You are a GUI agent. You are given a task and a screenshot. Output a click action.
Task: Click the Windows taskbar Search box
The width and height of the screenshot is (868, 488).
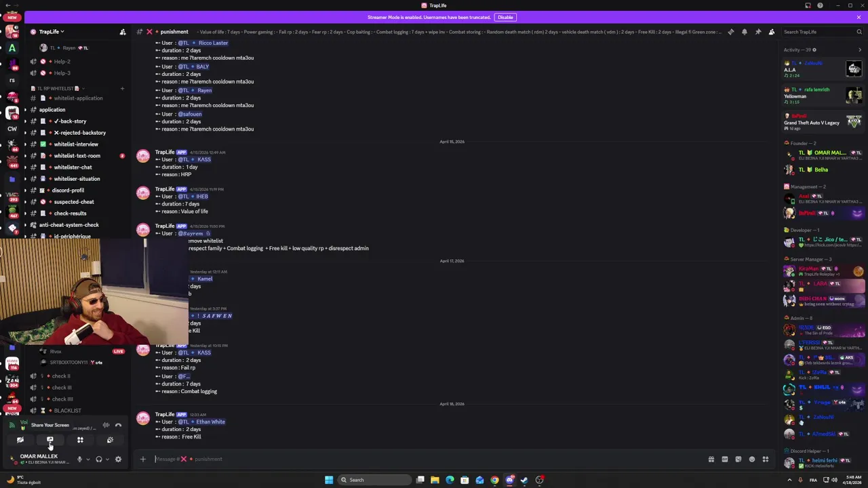tap(375, 480)
